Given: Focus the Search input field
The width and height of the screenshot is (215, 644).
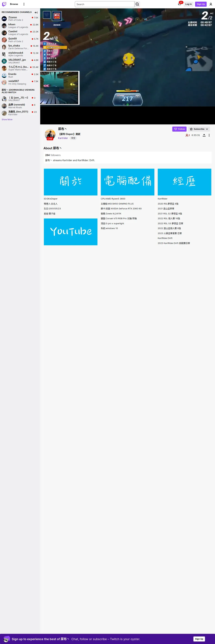Looking at the screenshot, I should pos(105,4).
